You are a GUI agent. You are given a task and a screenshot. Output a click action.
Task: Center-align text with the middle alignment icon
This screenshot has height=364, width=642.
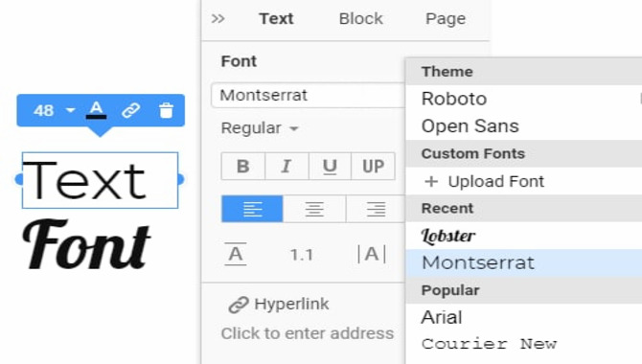314,209
